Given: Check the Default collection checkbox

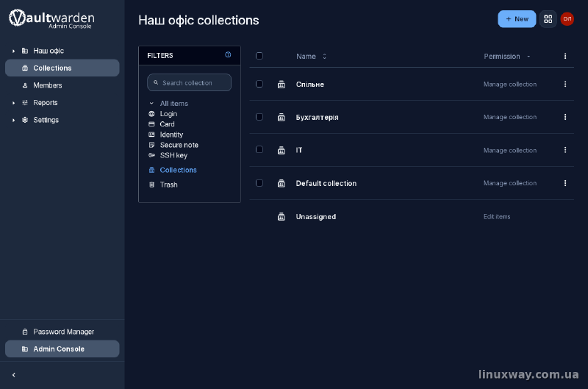Looking at the screenshot, I should [x=259, y=183].
